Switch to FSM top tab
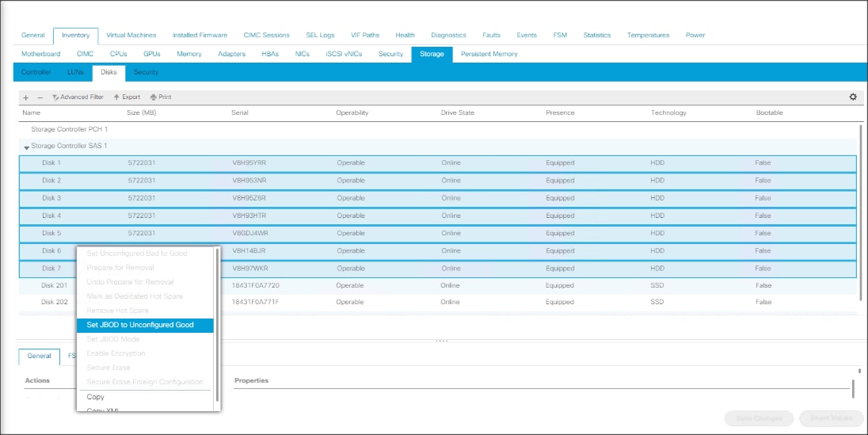Screen dimensions: 868x435 point(560,35)
